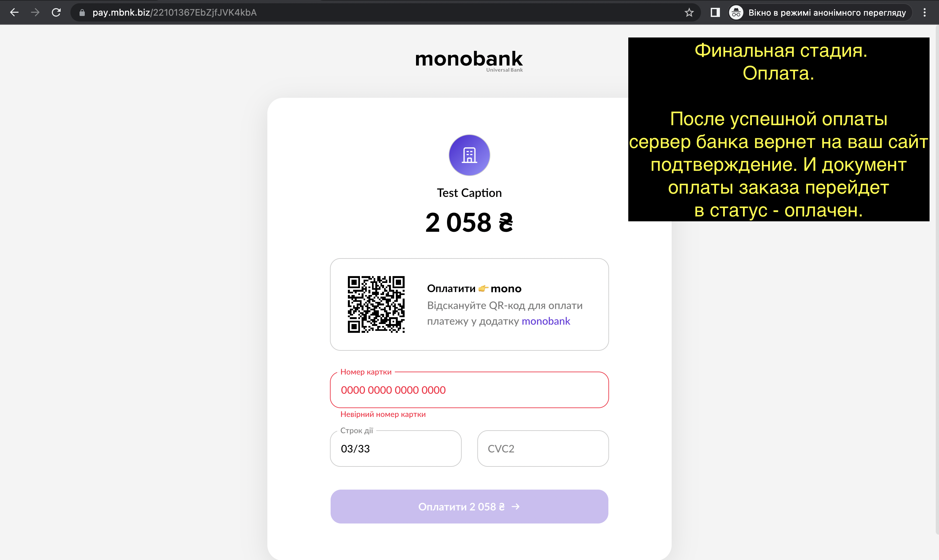
Task: Open the Chrome three-dot menu
Action: [x=925, y=12]
